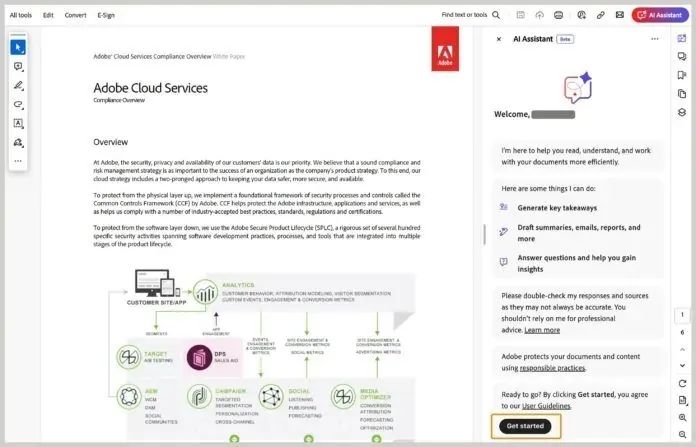
Task: Choose the add comment tool
Action: [18, 67]
